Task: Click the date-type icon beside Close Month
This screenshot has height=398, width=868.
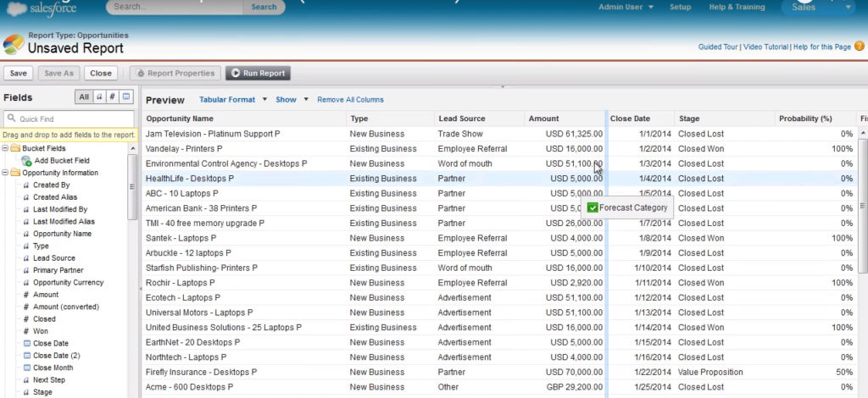Action: click(26, 368)
